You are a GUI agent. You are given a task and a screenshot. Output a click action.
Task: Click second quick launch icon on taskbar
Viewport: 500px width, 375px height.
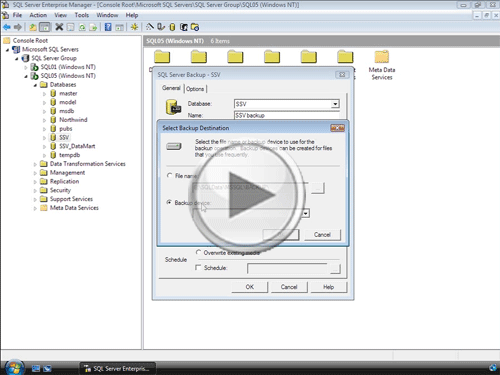tap(47, 368)
